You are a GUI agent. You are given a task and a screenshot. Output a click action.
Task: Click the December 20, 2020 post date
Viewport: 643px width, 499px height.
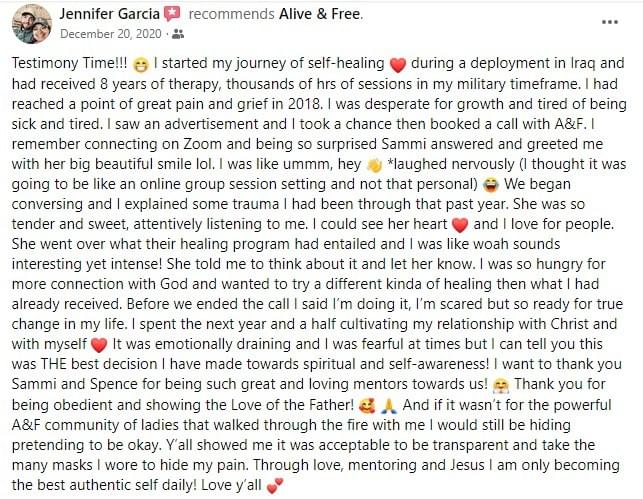[x=111, y=34]
